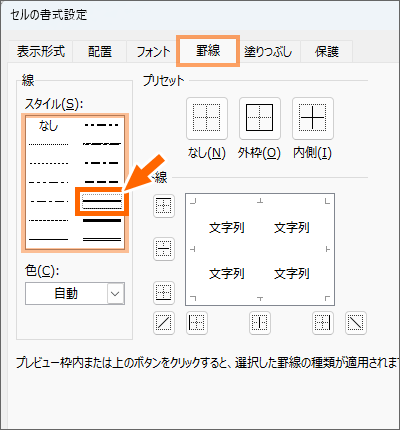Open the 色(C) color dropdown arrow
Viewport: 400px width, 430px height.
click(115, 294)
